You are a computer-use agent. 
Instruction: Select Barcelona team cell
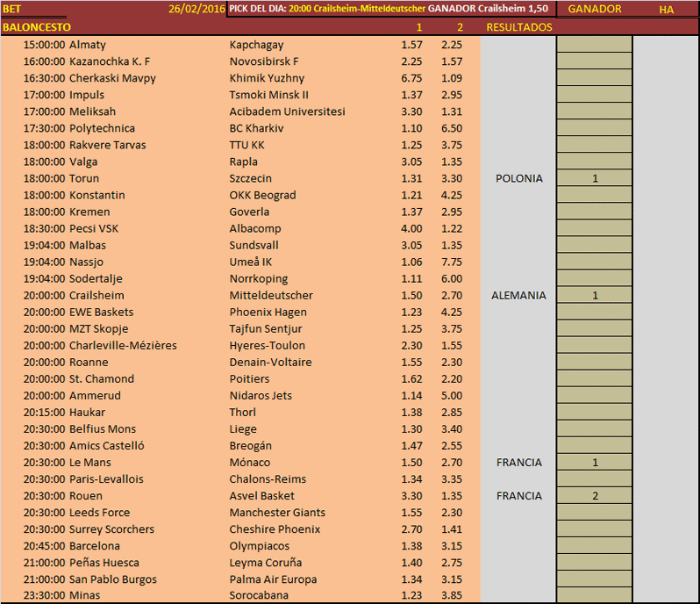(x=95, y=546)
